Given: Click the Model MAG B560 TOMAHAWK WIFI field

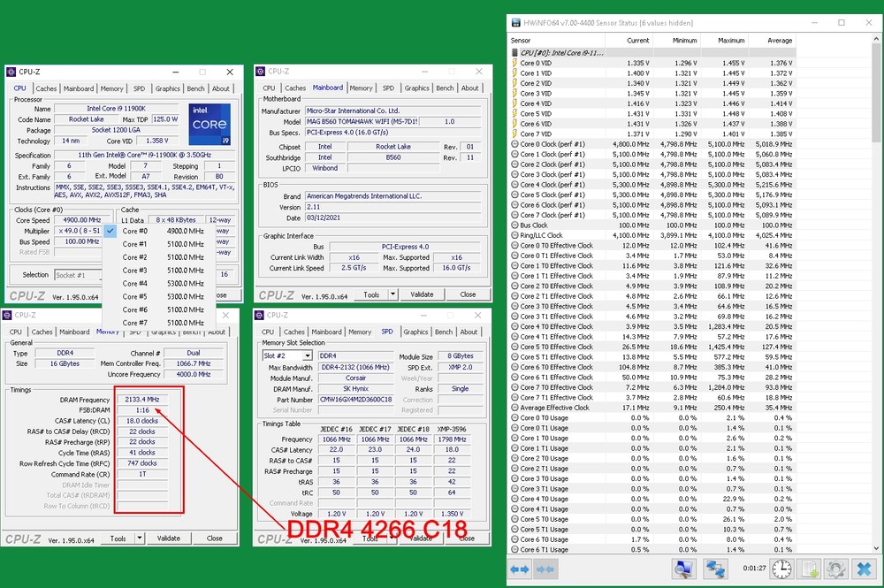Looking at the screenshot, I should pyautogui.click(x=362, y=122).
